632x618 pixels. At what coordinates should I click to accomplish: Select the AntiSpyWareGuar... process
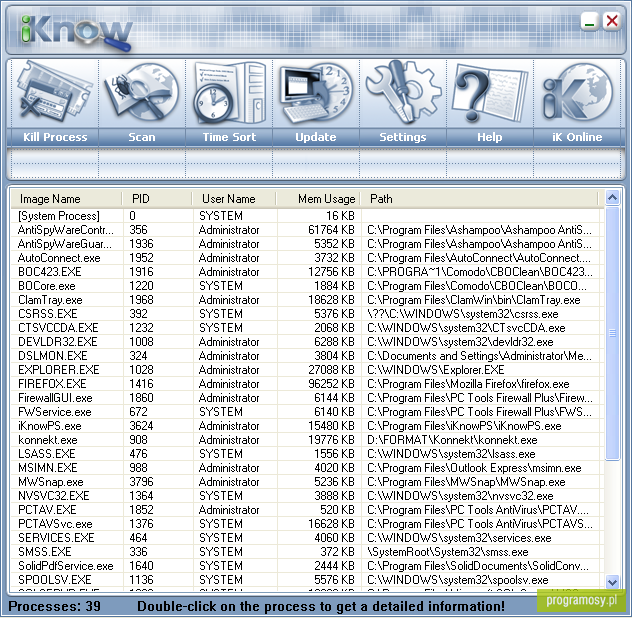tap(307, 244)
